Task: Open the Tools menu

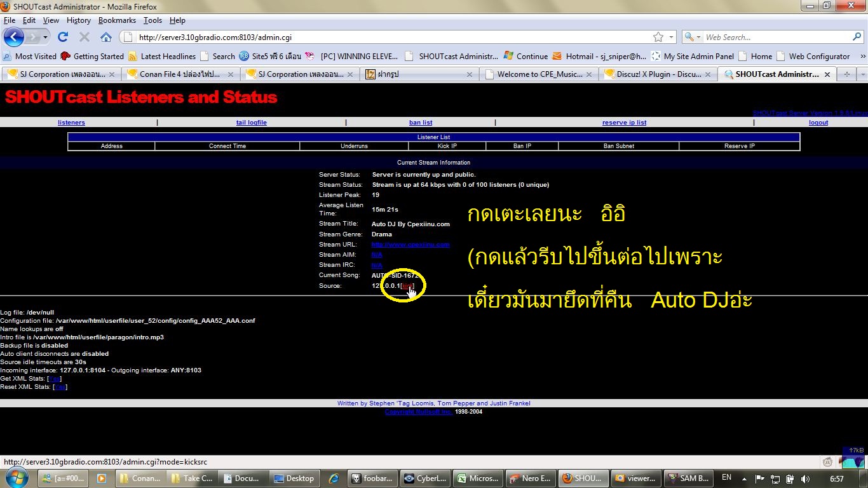Action: (153, 20)
